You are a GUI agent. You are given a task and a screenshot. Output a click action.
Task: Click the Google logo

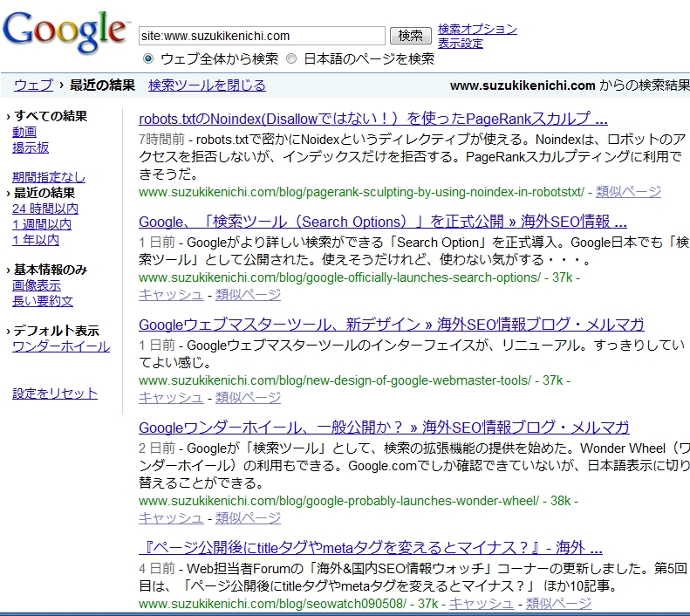pos(66,31)
